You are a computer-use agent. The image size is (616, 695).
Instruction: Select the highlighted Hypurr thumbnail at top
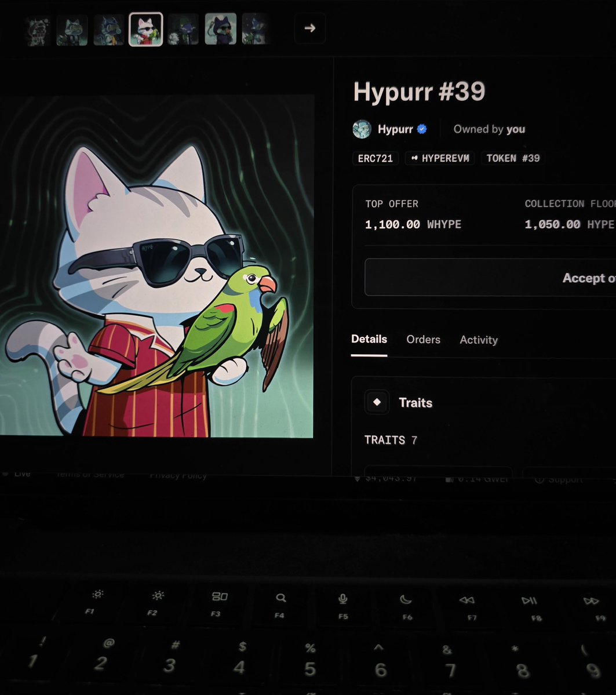[145, 28]
